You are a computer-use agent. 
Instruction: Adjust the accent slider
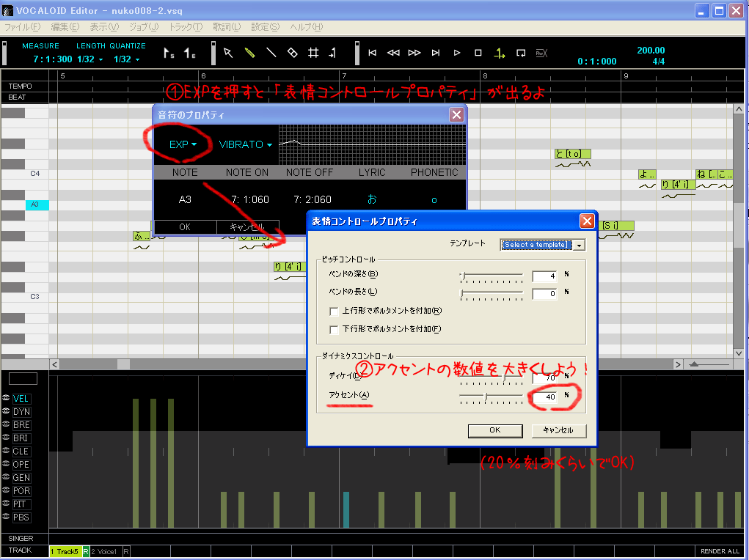[x=491, y=398]
